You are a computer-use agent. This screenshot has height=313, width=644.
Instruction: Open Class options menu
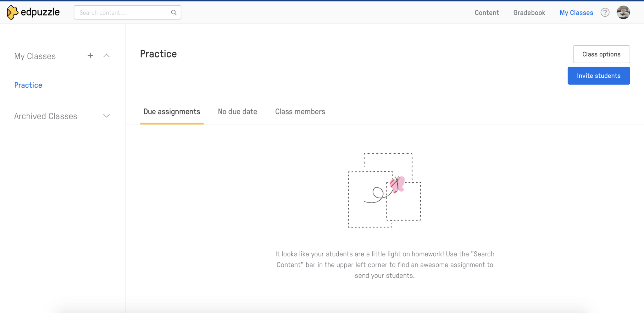[601, 54]
